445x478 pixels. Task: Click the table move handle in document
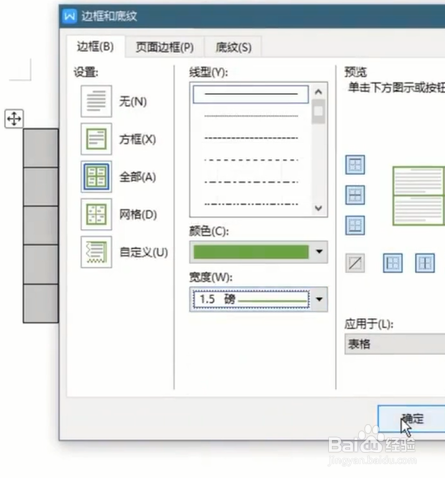[x=14, y=118]
